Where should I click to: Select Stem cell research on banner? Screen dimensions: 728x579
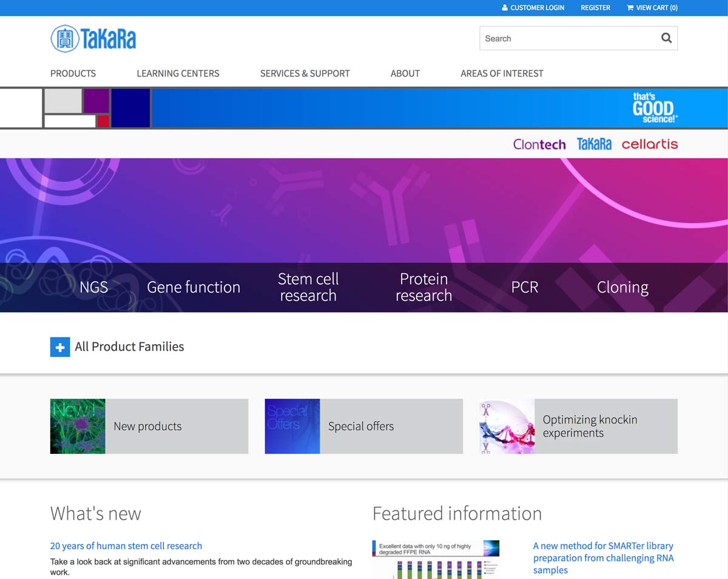pyautogui.click(x=308, y=287)
